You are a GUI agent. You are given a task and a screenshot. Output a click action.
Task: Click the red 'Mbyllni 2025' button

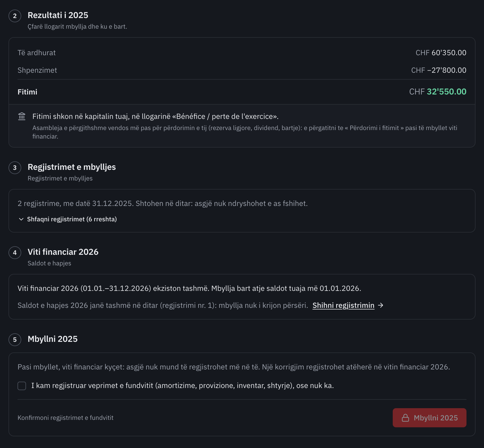pyautogui.click(x=429, y=418)
